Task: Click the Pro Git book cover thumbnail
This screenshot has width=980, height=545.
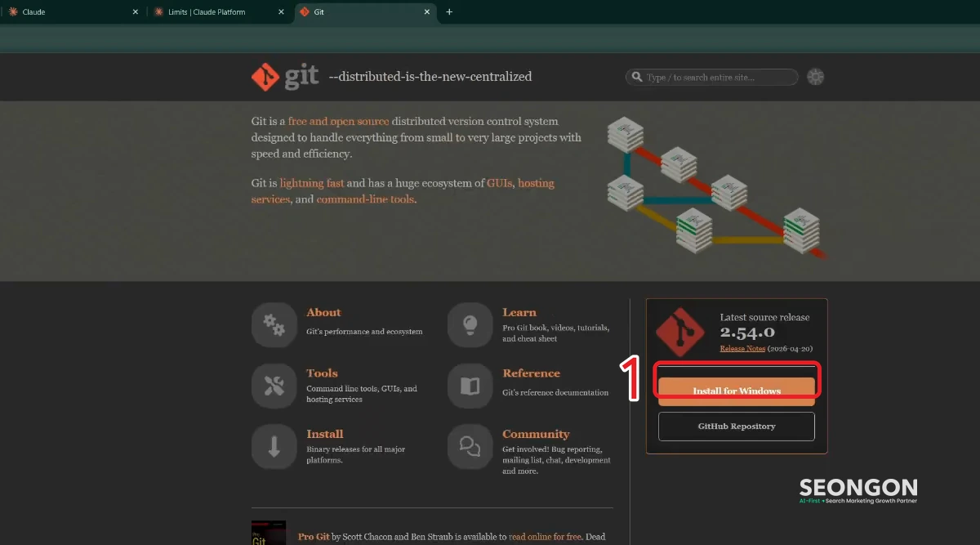Action: click(269, 533)
